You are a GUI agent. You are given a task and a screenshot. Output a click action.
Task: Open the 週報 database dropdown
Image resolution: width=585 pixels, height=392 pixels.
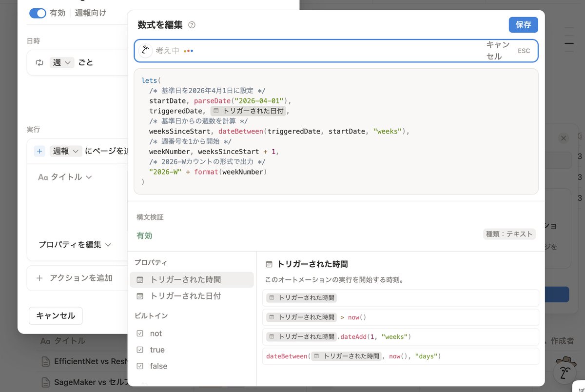point(66,151)
